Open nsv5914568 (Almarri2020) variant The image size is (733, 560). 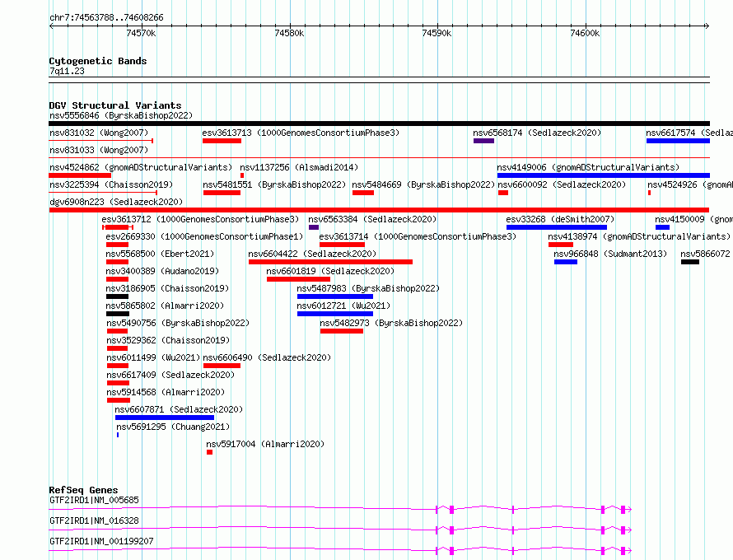coord(166,392)
